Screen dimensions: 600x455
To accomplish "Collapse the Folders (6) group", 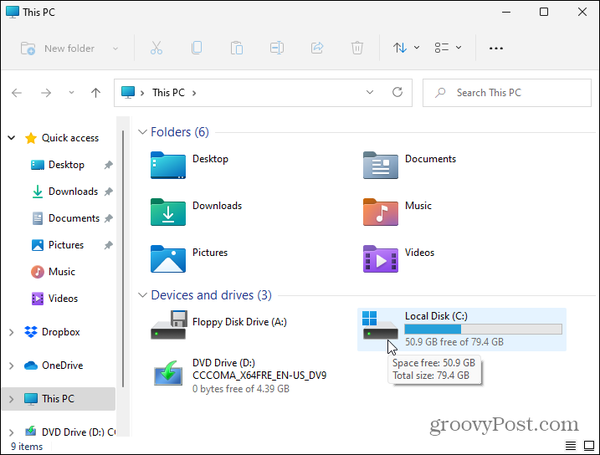I will coord(142,132).
